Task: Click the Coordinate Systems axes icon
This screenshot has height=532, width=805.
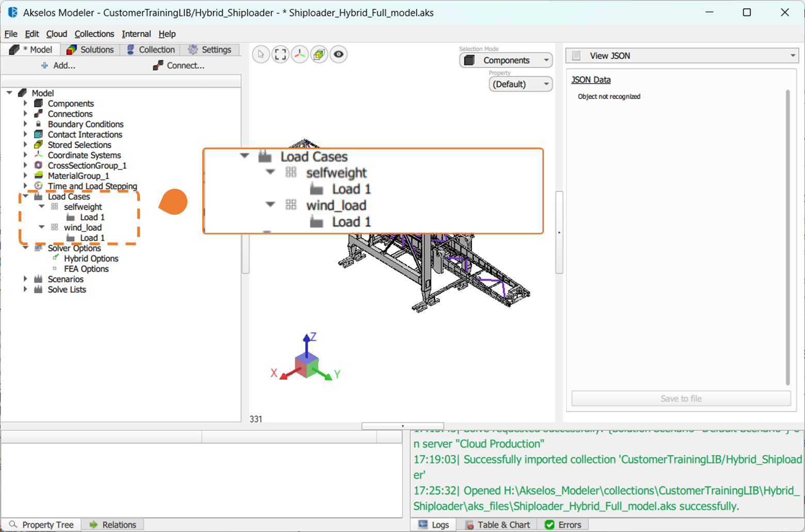Action: pos(38,155)
